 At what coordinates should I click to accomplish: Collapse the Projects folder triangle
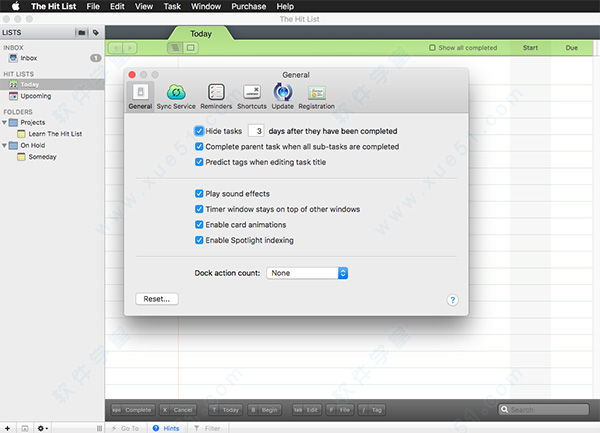click(x=4, y=122)
